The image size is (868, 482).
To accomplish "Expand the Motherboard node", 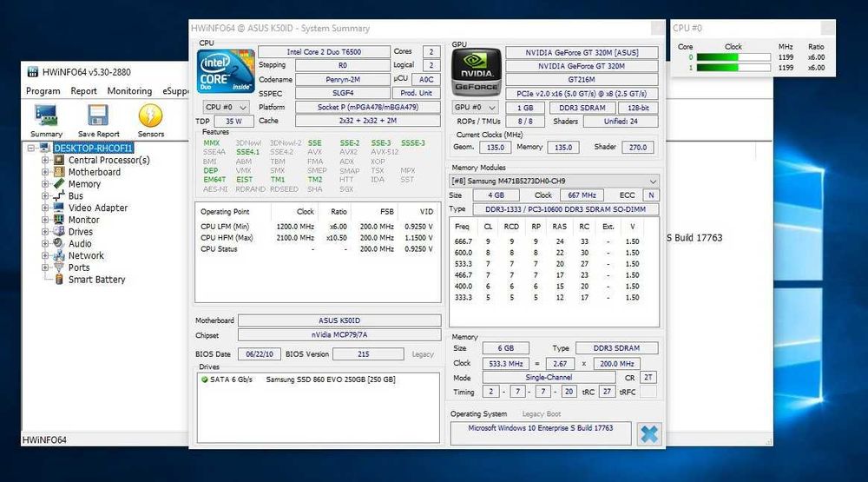I will (45, 172).
